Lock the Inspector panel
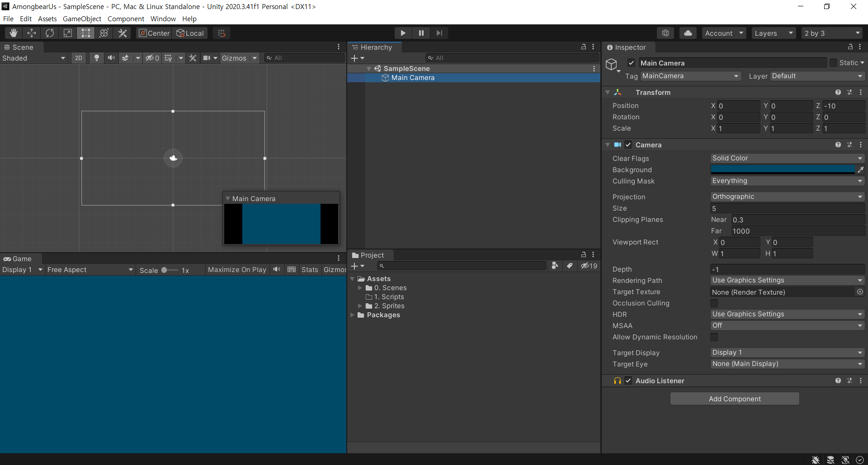The image size is (868, 465). coord(850,47)
